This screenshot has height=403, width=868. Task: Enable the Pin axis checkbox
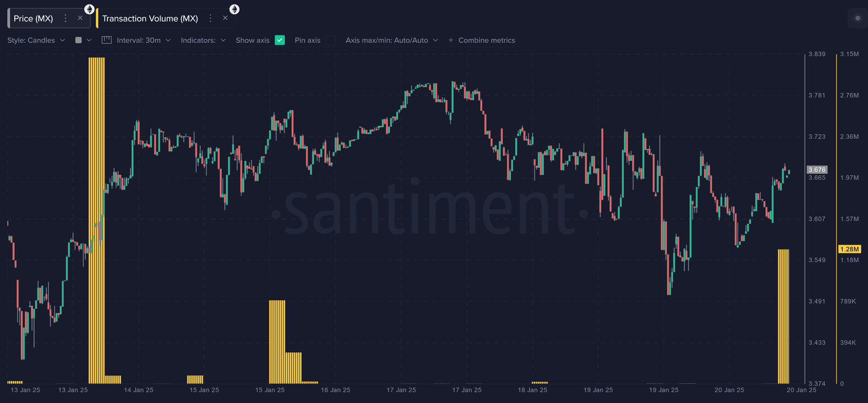tap(331, 40)
